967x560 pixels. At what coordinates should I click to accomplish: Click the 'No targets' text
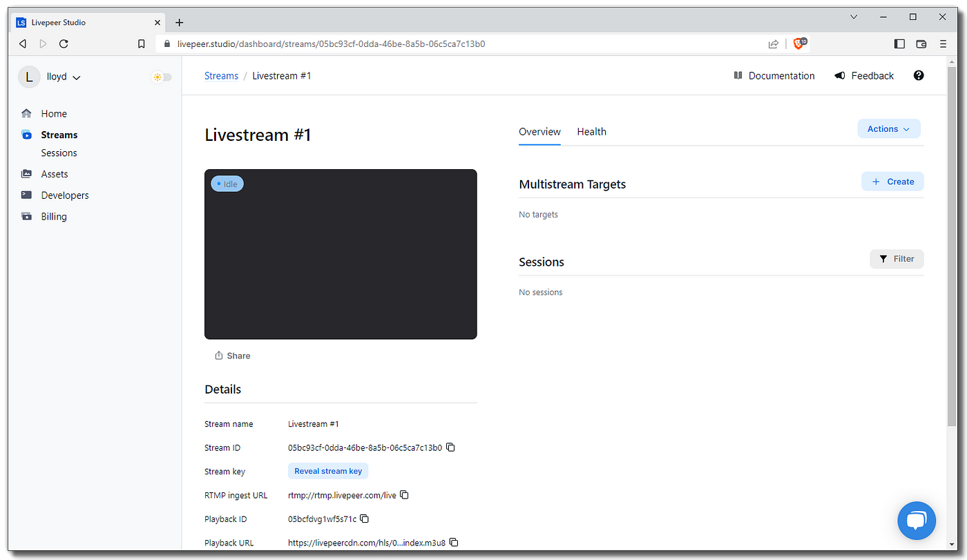[x=538, y=215]
